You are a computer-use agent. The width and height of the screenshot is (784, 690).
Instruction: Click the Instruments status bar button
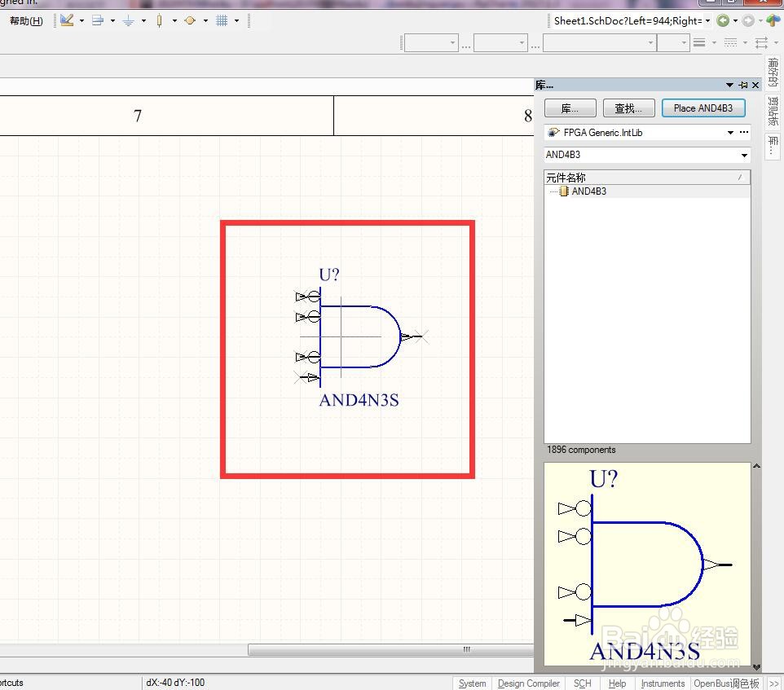point(663,683)
